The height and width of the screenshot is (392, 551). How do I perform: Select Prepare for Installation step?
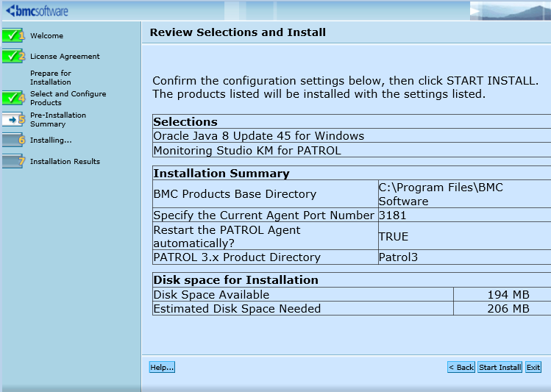tap(51, 78)
